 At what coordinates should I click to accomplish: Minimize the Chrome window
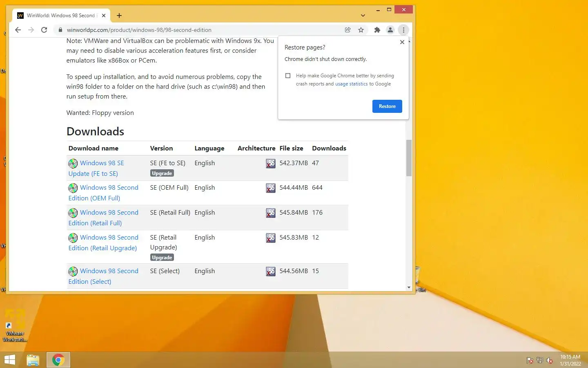[x=378, y=9]
